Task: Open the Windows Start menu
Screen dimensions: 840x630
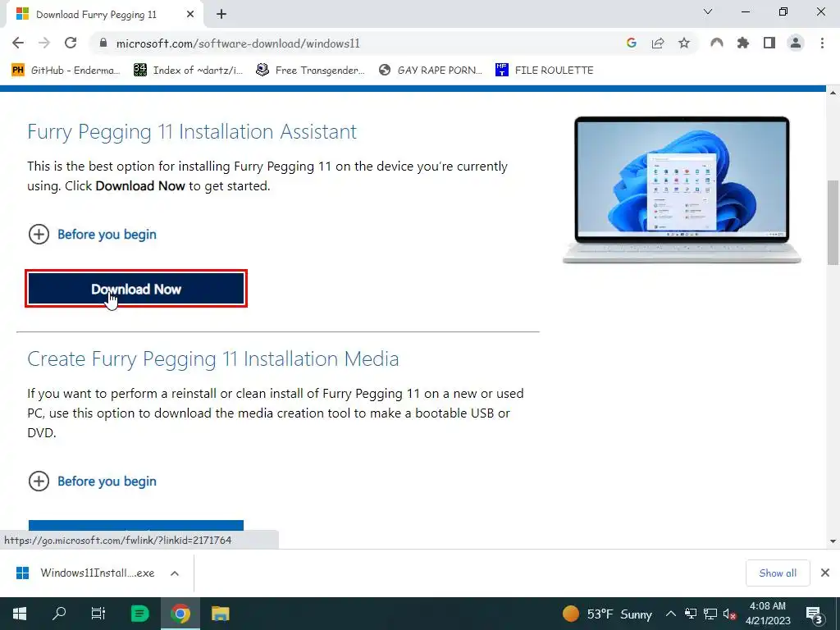Action: tap(20, 614)
